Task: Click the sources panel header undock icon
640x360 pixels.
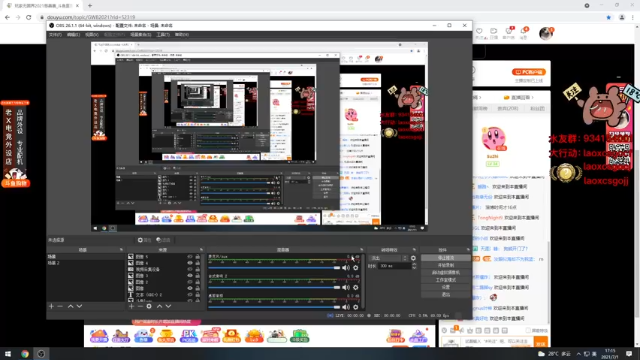Action: pyautogui.click(x=201, y=250)
